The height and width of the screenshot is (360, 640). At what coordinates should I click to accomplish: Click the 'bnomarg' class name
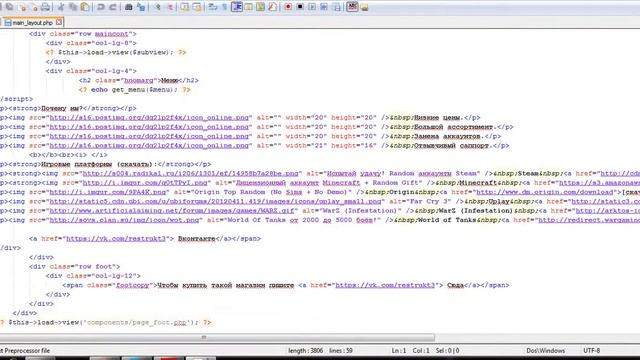coord(138,80)
